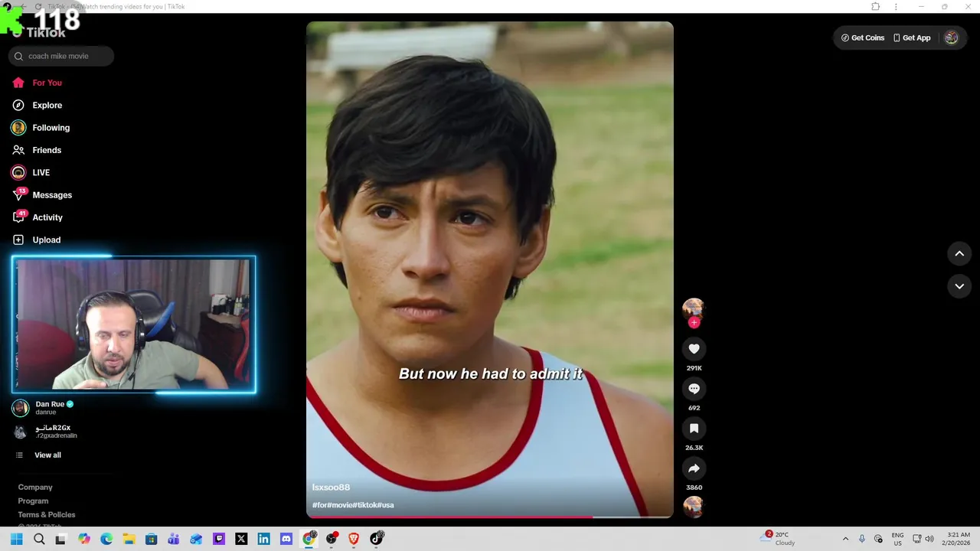Click the microphone icon in the system tray
Image resolution: width=980 pixels, height=551 pixels.
[862, 539]
